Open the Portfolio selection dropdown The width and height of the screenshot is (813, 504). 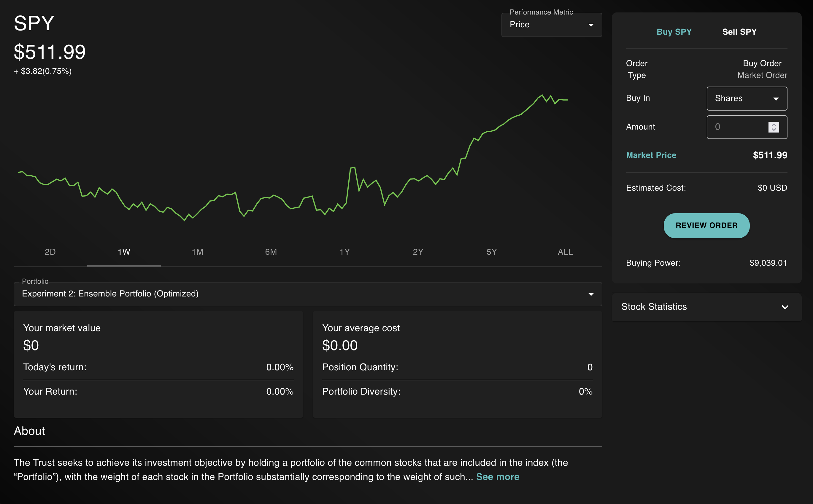308,294
